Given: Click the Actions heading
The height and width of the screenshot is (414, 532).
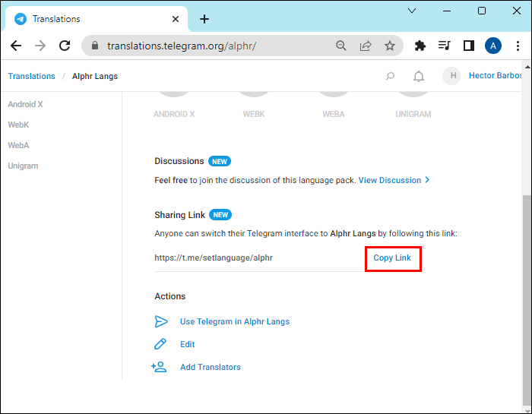Looking at the screenshot, I should point(170,296).
